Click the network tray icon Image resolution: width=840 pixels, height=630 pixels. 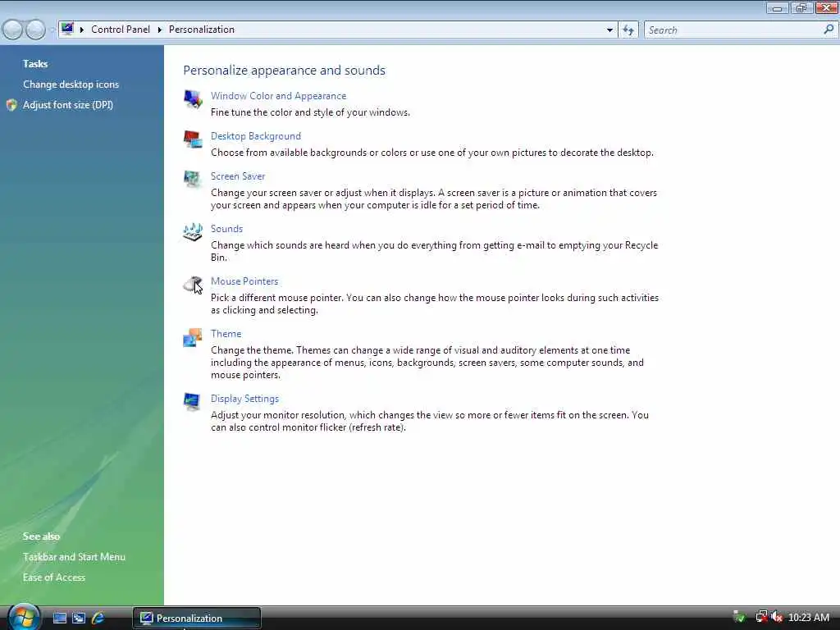point(761,617)
